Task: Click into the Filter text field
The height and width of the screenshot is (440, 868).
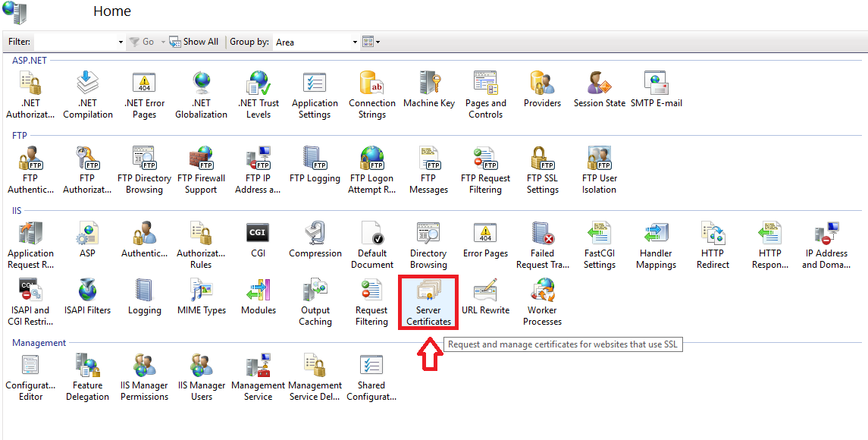Action: click(76, 42)
